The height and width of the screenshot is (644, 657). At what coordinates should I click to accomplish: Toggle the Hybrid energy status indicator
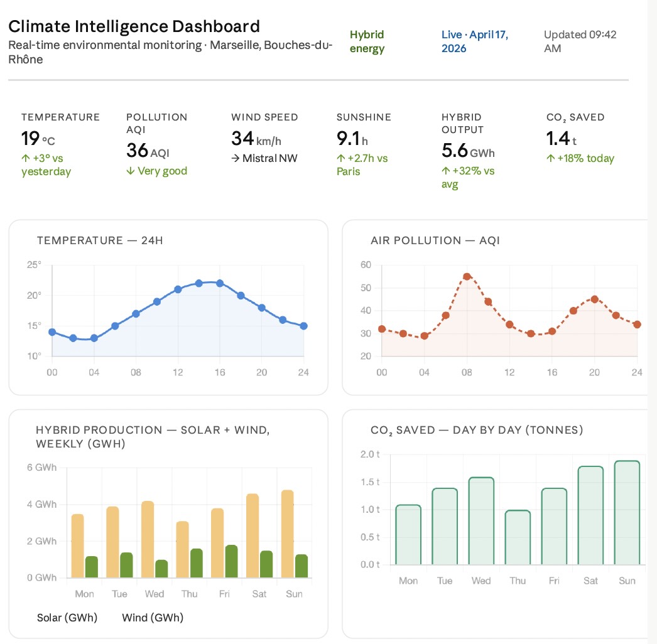(367, 41)
